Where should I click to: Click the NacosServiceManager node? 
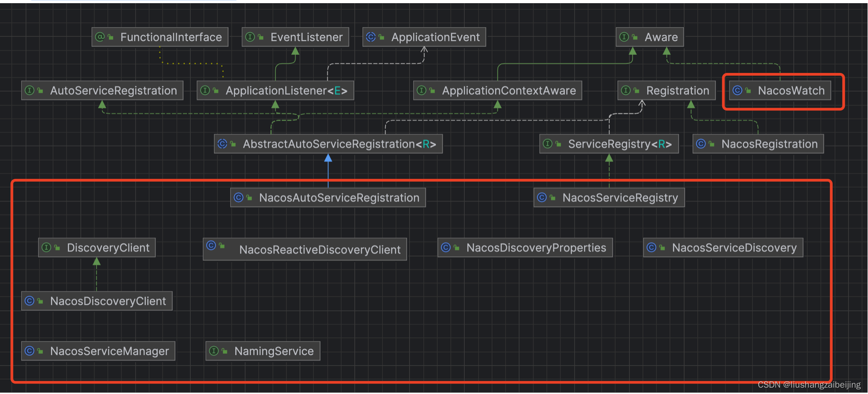tap(98, 351)
